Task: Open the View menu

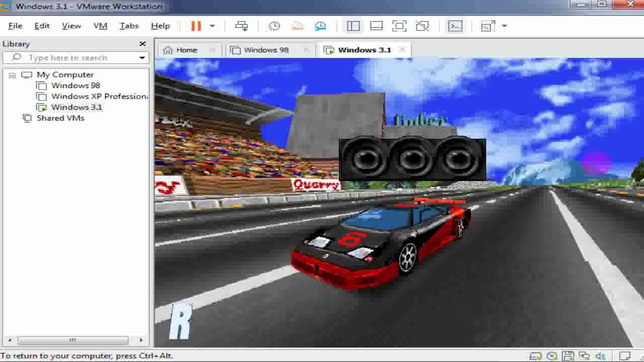Action: tap(71, 26)
